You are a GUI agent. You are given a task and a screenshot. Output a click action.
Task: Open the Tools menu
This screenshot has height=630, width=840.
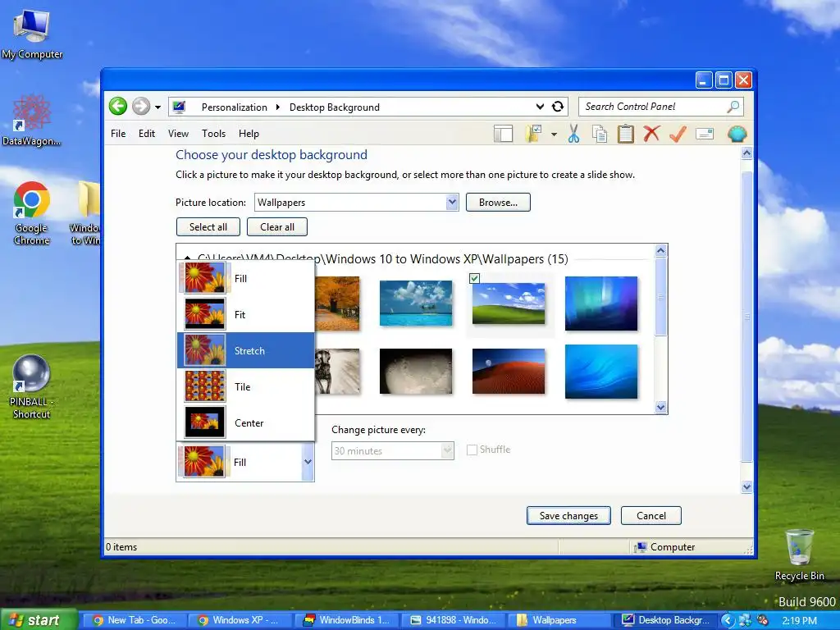(x=213, y=134)
